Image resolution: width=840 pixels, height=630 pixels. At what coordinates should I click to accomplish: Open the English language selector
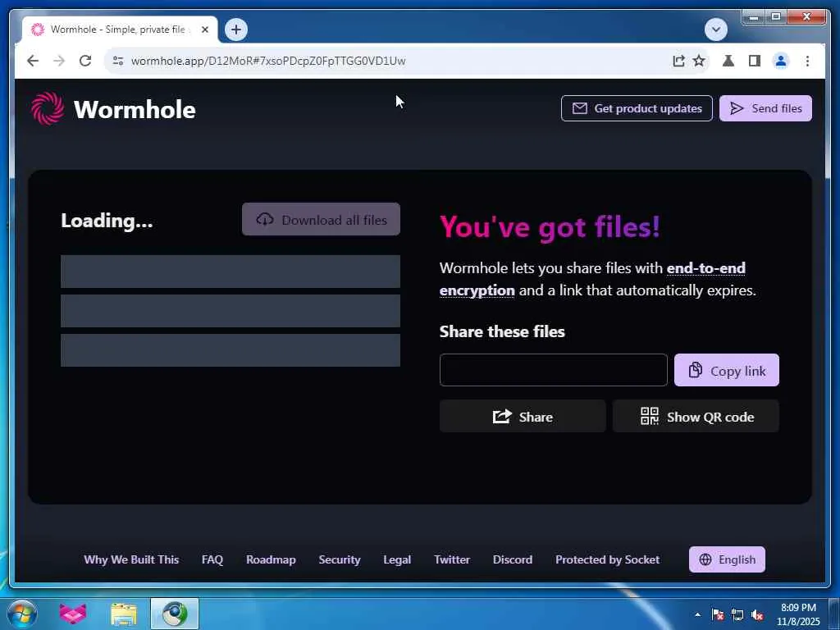tap(727, 559)
